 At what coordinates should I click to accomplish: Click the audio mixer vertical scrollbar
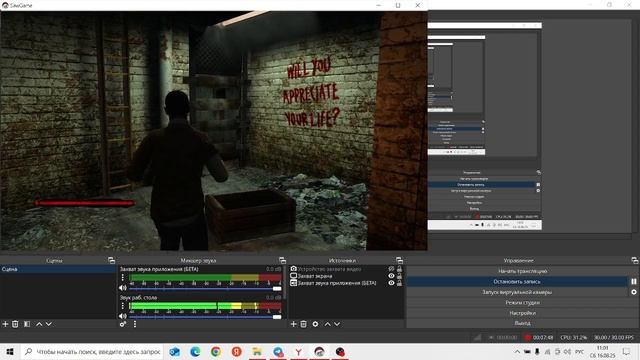coord(285,282)
